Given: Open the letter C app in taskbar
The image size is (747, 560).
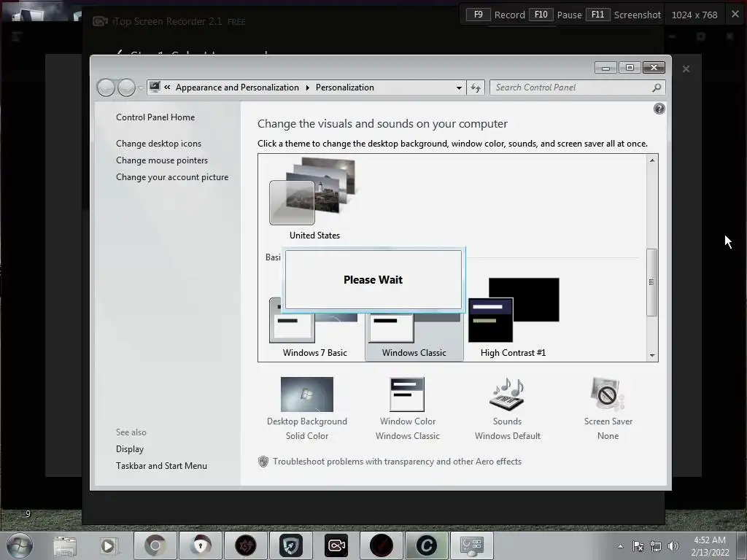Looking at the screenshot, I should 427,545.
